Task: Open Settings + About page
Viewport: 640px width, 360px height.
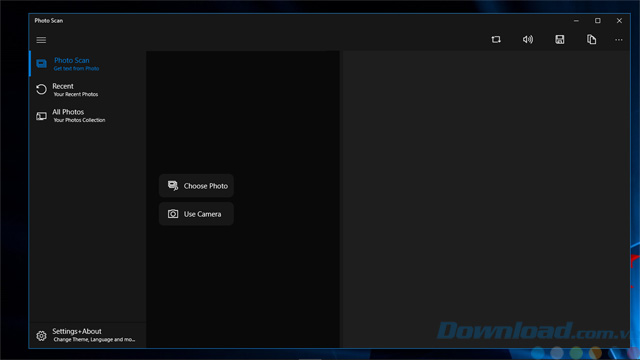Action: 88,335
